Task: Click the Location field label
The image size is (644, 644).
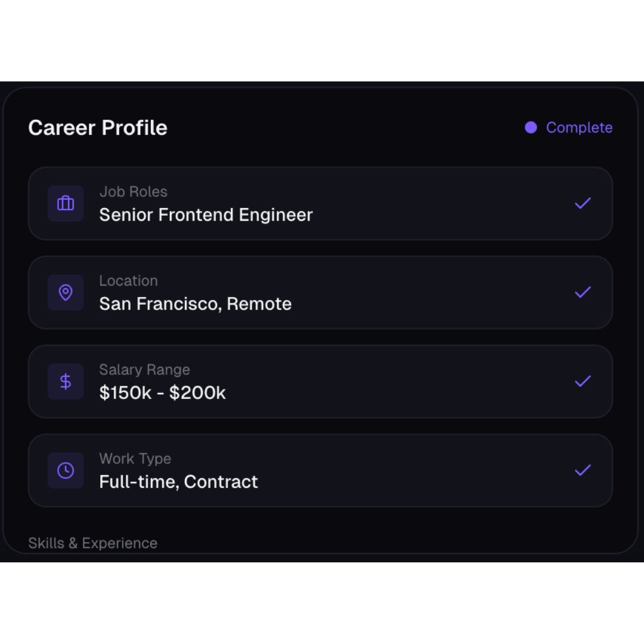Action: [128, 281]
